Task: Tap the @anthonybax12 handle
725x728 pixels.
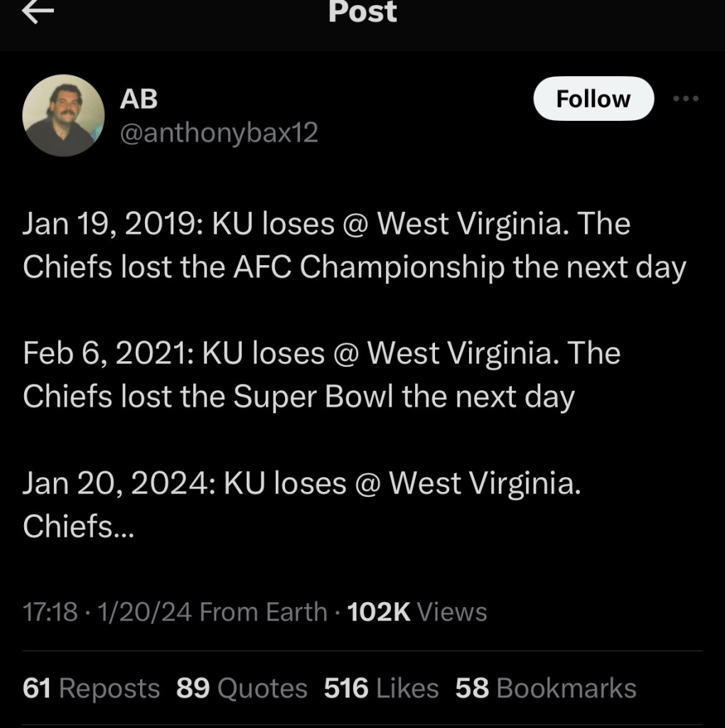Action: (x=219, y=132)
